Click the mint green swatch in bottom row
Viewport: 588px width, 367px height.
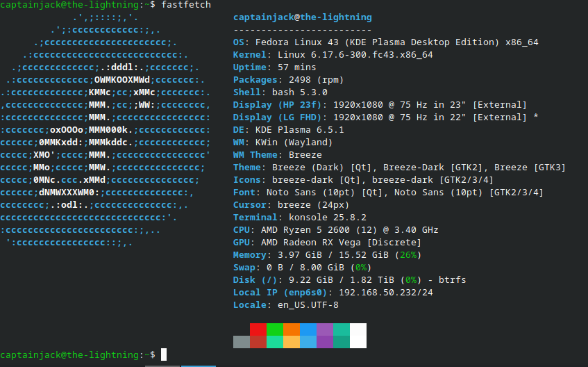(x=274, y=342)
